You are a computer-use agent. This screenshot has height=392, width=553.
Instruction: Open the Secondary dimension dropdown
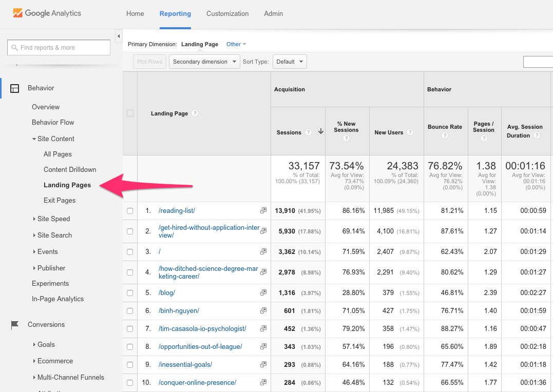(x=204, y=62)
